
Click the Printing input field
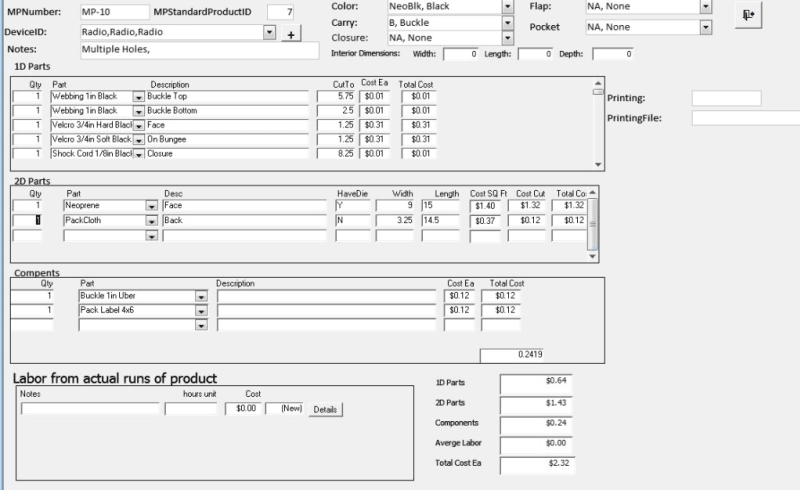click(727, 99)
